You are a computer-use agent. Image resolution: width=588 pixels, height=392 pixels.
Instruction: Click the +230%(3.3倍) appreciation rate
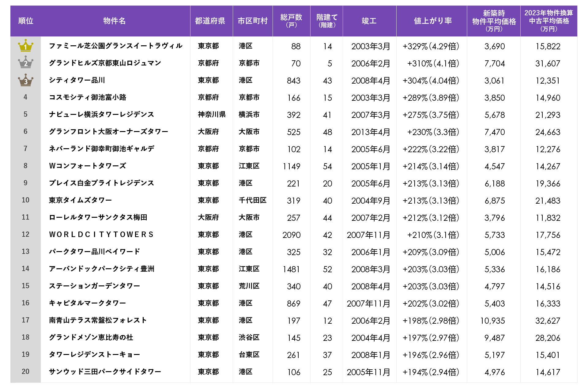click(x=433, y=132)
